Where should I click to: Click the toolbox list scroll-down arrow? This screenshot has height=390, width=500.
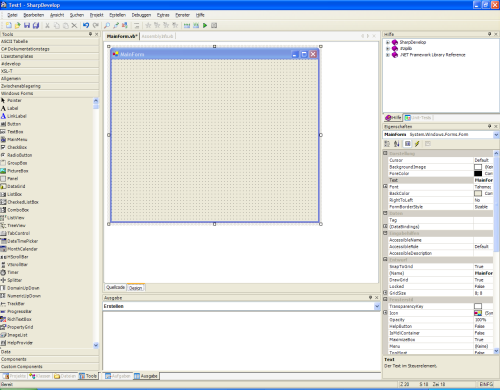pos(96,345)
